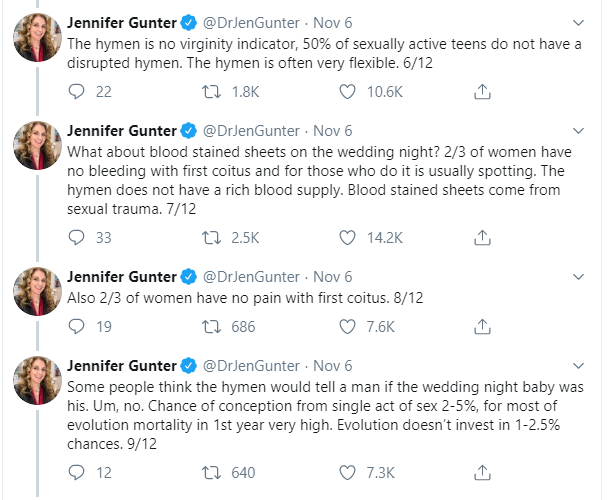The height and width of the screenshot is (500, 612).
Task: Like the tweet with 10.6K likes
Action: point(347,92)
